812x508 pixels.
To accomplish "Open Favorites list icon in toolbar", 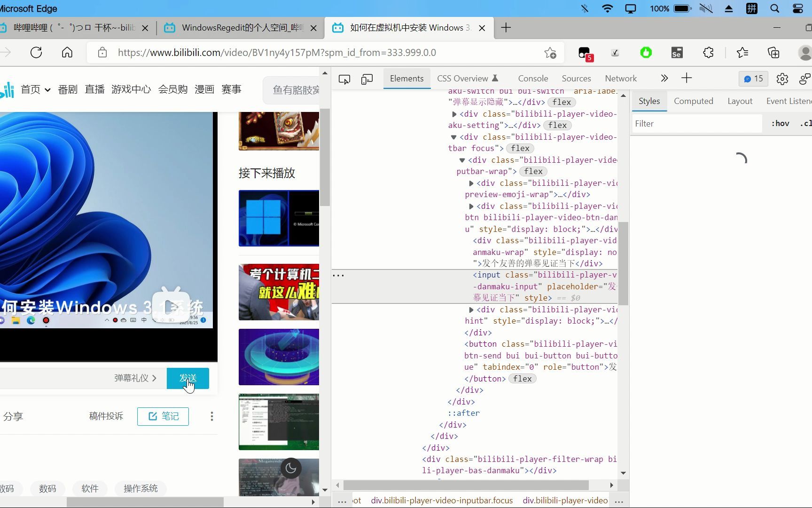I will click(742, 53).
